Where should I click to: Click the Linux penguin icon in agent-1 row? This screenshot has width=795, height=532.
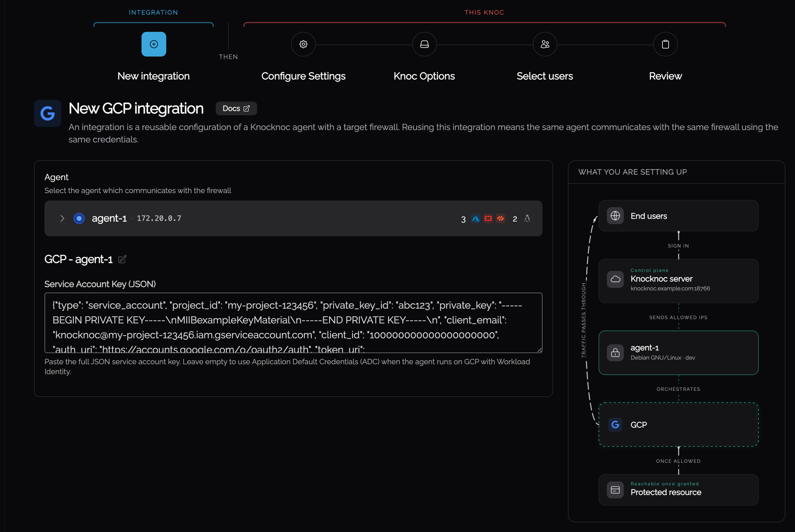pos(527,218)
